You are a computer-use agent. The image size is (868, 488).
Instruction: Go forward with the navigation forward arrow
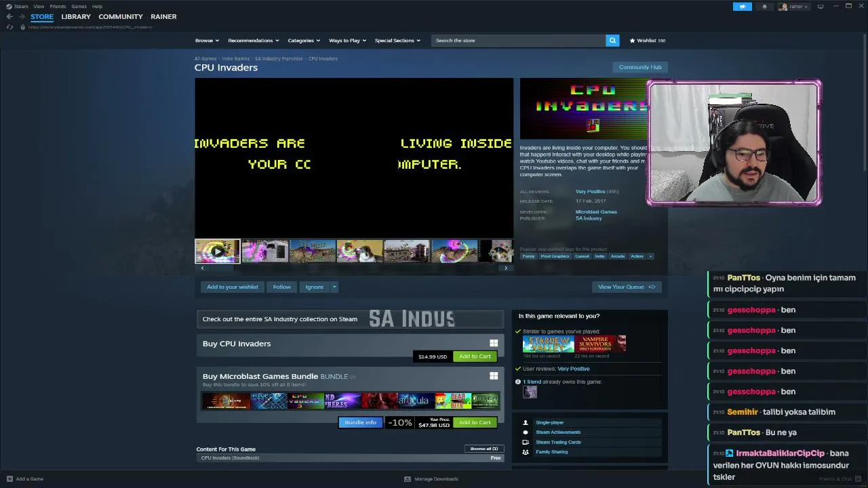coord(22,16)
